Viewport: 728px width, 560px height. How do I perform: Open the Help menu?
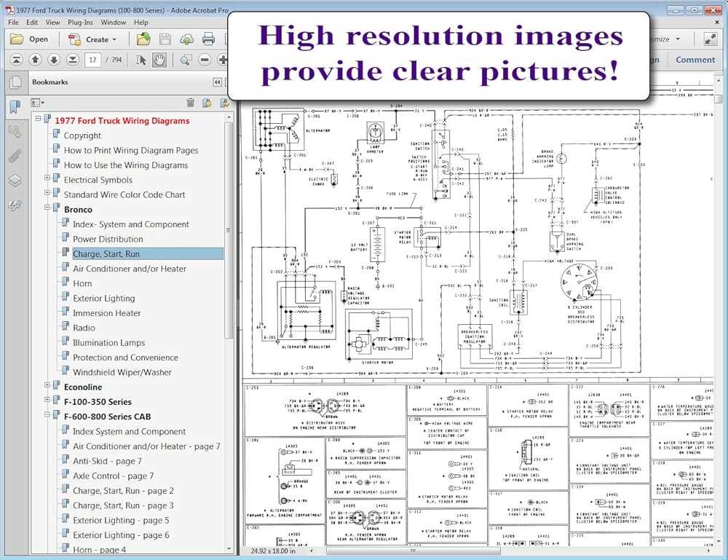[141, 23]
